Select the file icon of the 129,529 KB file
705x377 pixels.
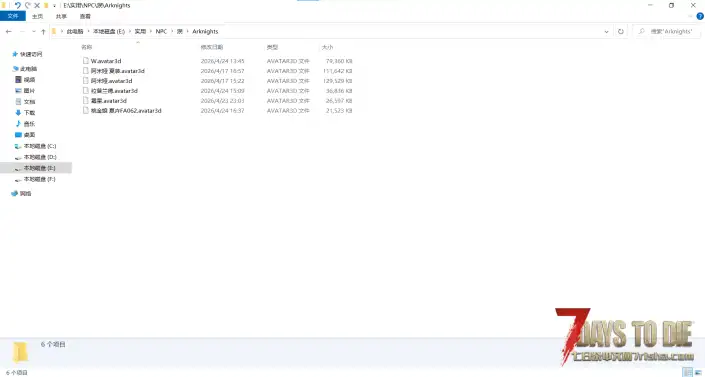point(86,81)
